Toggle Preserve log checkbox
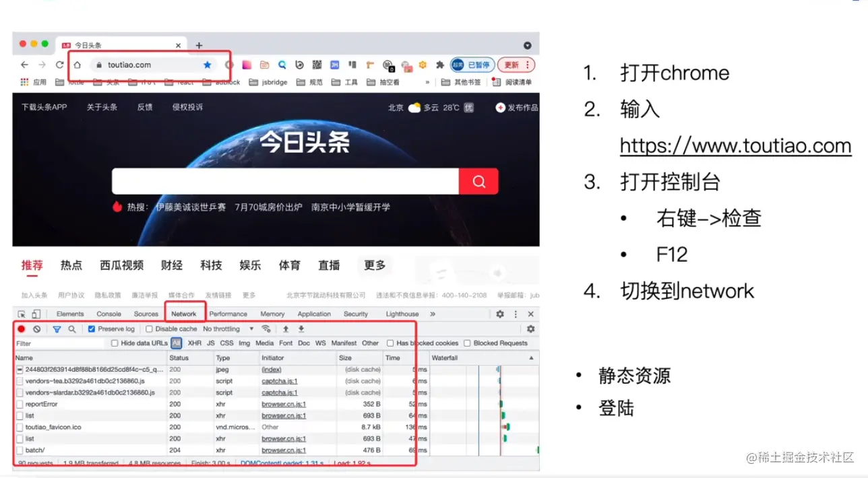 [x=92, y=329]
